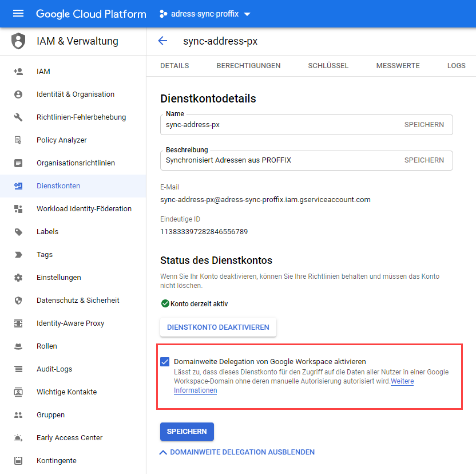Image resolution: width=476 pixels, height=474 pixels.
Task: Open the hamburger navigation menu
Action: click(x=18, y=14)
